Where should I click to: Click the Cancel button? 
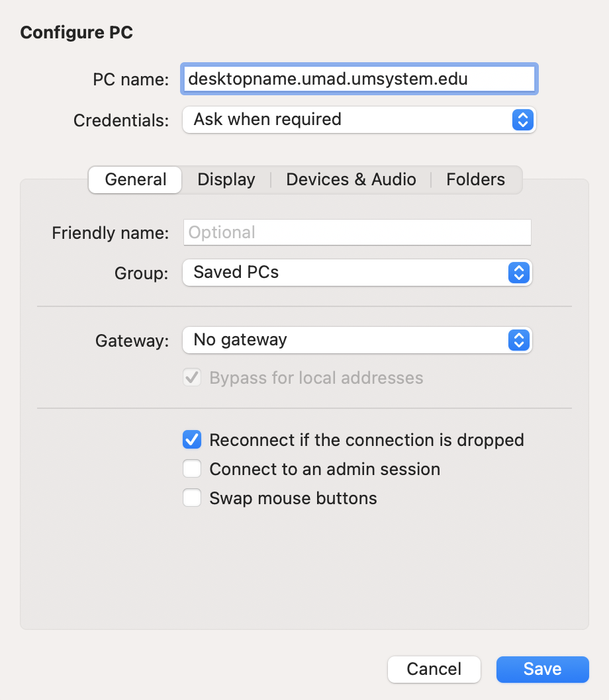click(x=434, y=669)
